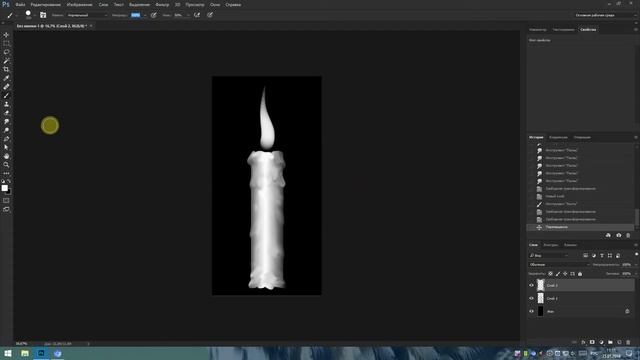Open Windows Start menu
The height and width of the screenshot is (360, 640).
(8, 353)
